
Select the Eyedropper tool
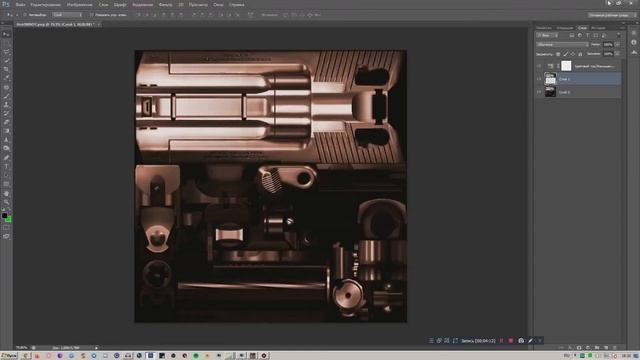6,78
